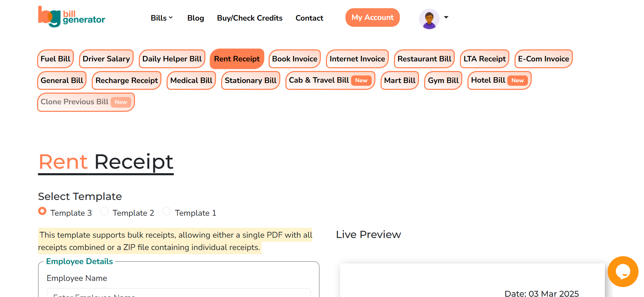Click the My Account button
This screenshot has height=297, width=644.
point(372,17)
